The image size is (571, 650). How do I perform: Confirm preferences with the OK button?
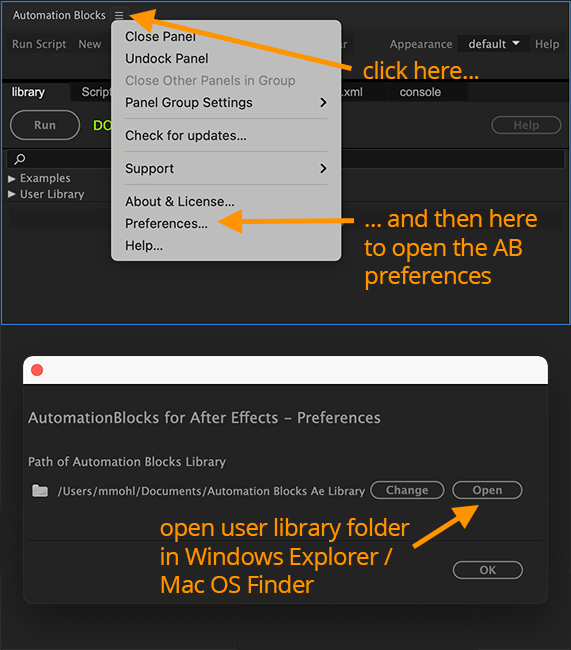pyautogui.click(x=488, y=570)
